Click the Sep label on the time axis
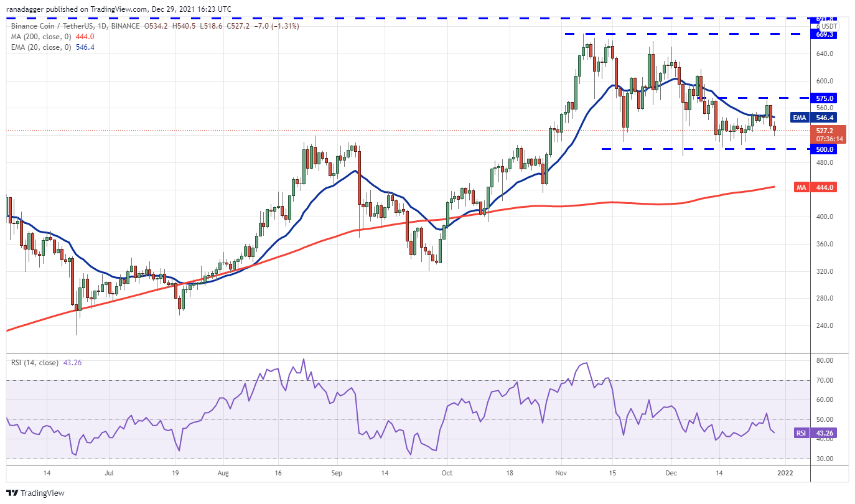 tap(337, 473)
